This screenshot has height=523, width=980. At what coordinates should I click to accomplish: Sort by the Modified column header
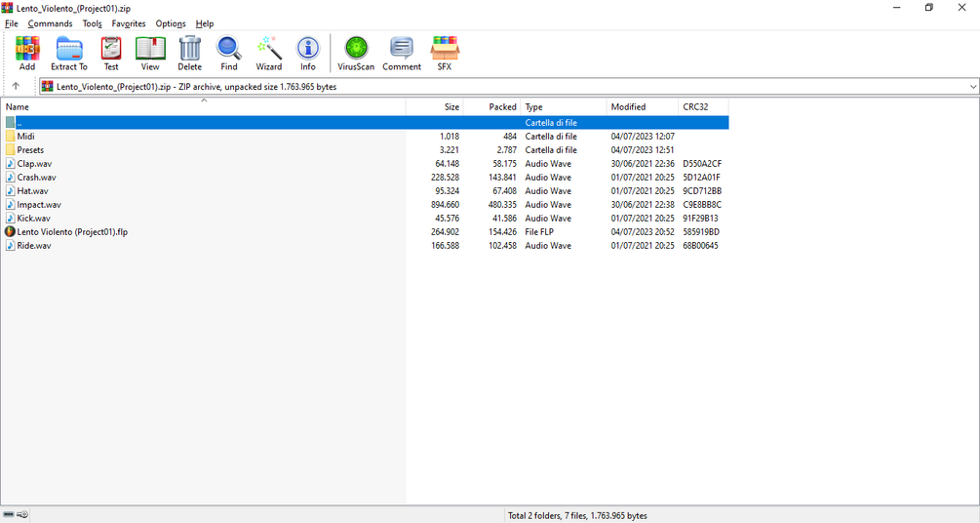(643, 107)
